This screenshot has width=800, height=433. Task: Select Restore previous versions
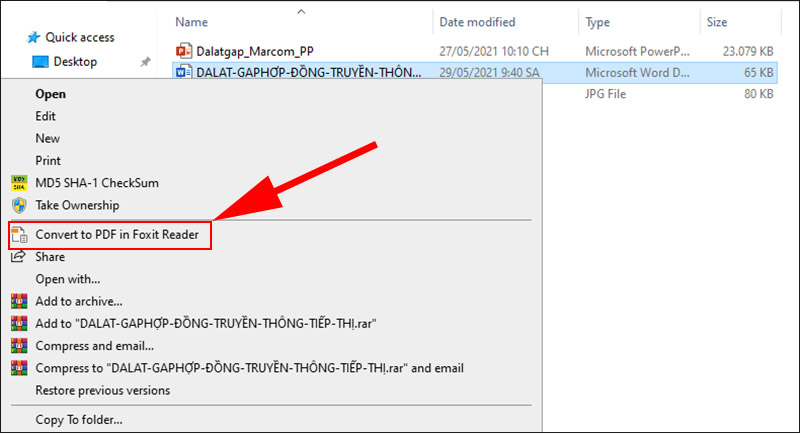tap(102, 390)
